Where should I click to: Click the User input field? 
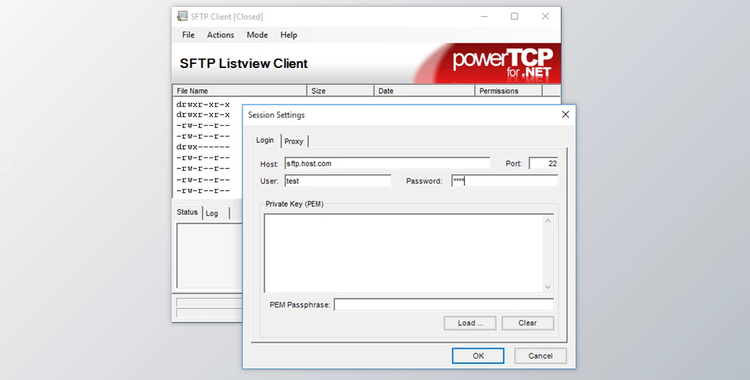(x=338, y=181)
